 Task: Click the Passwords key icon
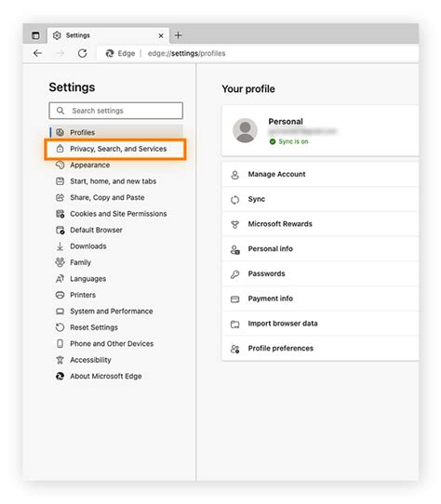[x=235, y=274]
